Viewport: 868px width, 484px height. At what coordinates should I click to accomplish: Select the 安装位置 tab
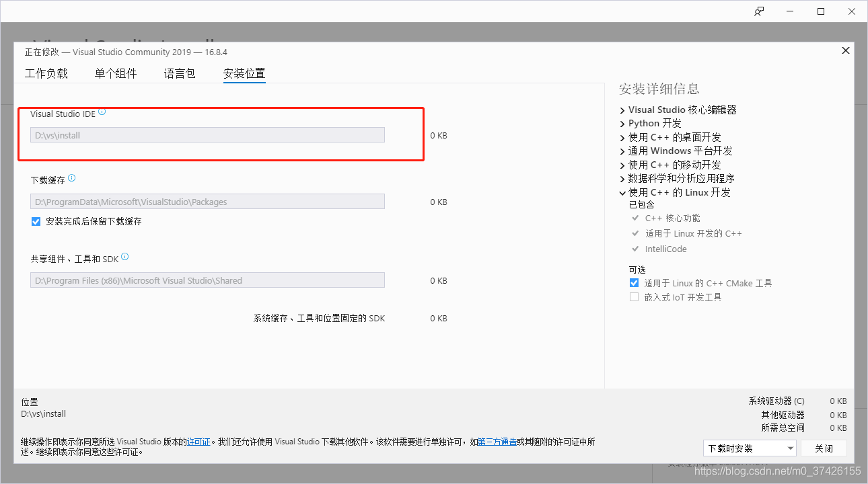(244, 74)
